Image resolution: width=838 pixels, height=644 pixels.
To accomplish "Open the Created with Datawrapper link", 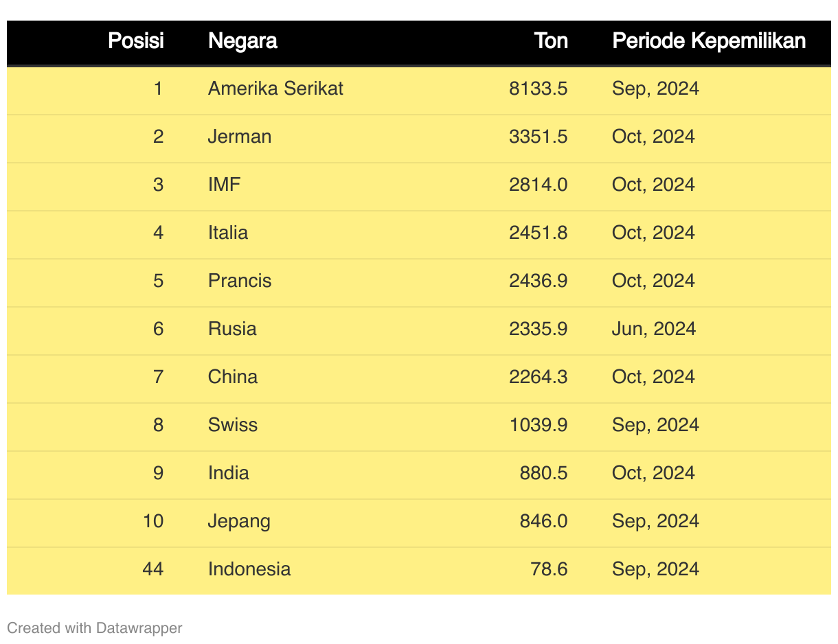I will coord(94,628).
